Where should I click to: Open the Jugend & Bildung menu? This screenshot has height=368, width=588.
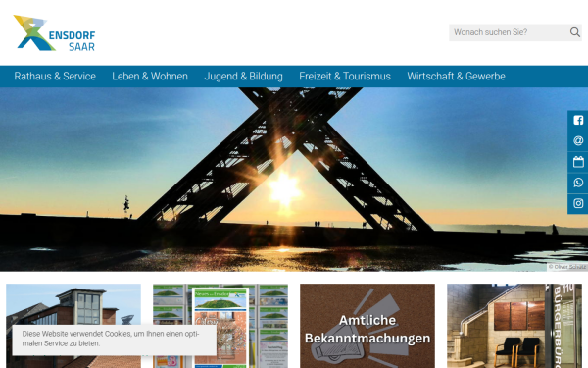(243, 77)
